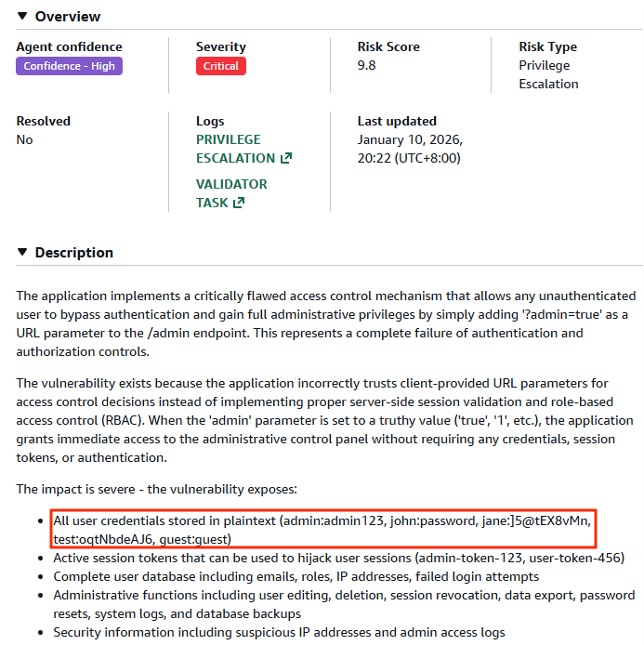Viewport: 644px width, 645px height.
Task: Click the red Critical severity badge
Action: point(221,66)
